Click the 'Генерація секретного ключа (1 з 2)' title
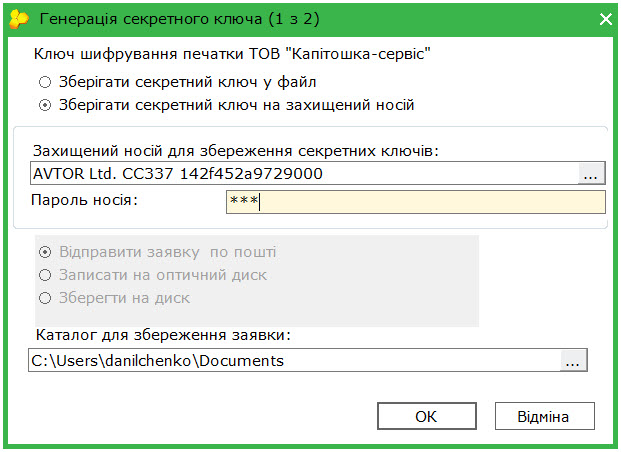Image resolution: width=621 pixels, height=452 pixels. click(179, 19)
